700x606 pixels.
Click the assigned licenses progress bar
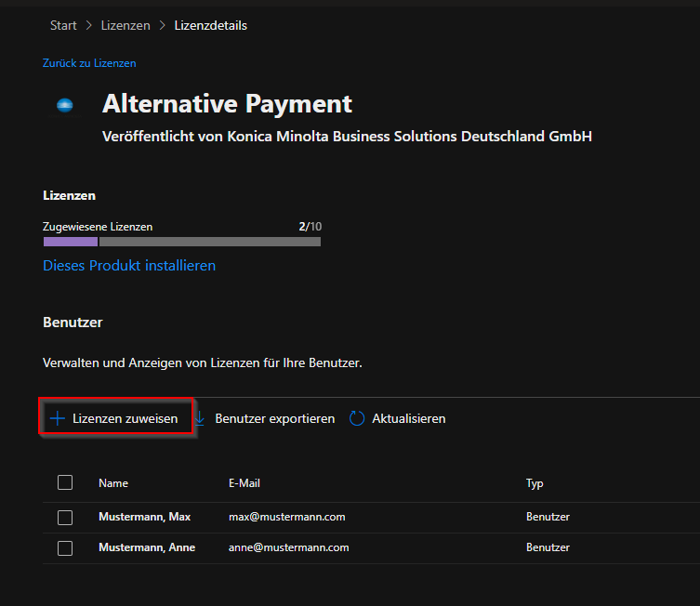click(x=181, y=242)
